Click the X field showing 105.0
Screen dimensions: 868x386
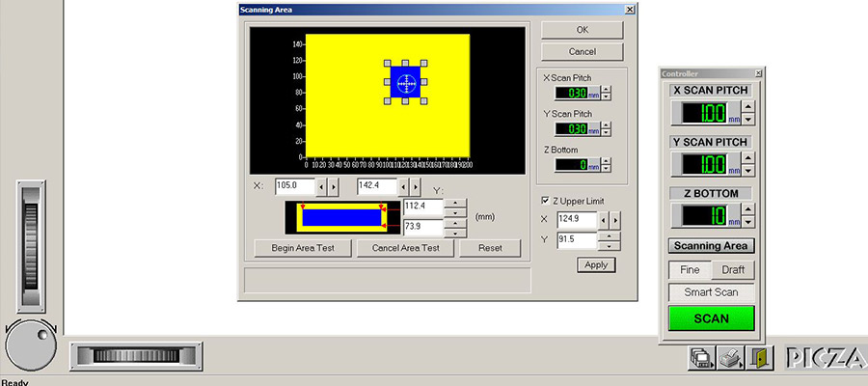click(x=295, y=186)
